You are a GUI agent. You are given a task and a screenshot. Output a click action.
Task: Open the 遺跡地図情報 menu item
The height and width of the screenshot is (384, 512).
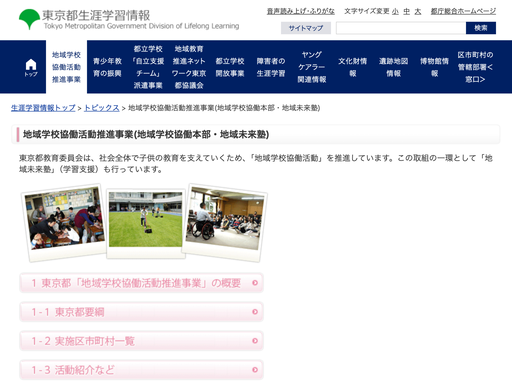pyautogui.click(x=394, y=67)
